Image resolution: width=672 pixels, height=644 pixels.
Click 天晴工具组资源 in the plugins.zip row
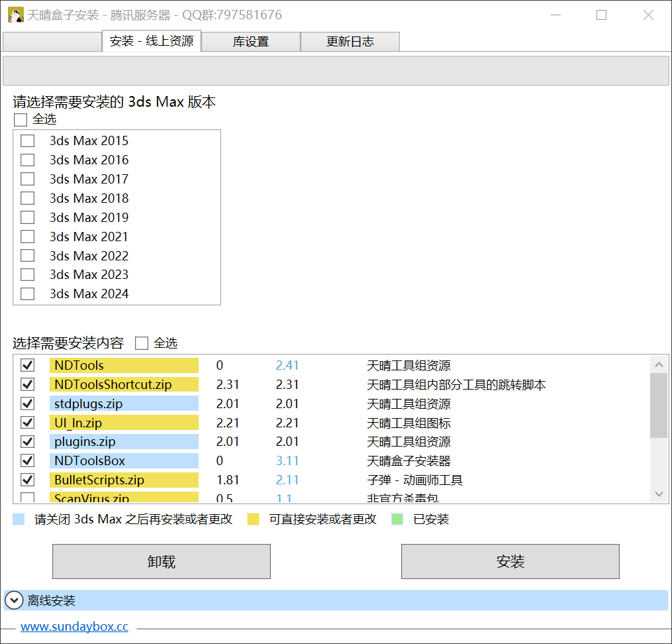tap(409, 442)
